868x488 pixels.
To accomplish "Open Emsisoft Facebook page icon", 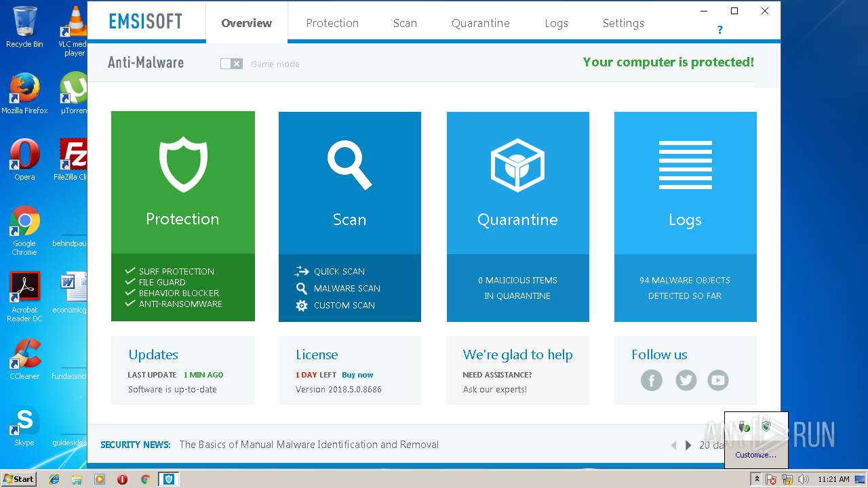I will tap(652, 380).
